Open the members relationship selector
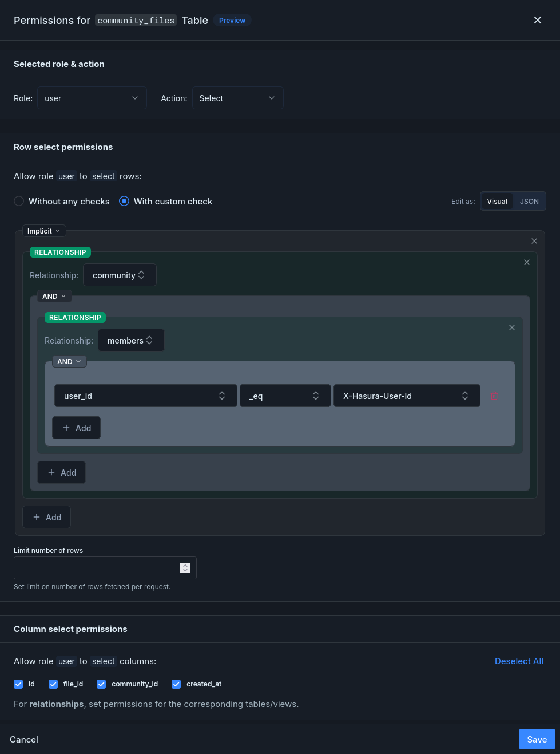Image resolution: width=560 pixels, height=754 pixels. (x=131, y=340)
